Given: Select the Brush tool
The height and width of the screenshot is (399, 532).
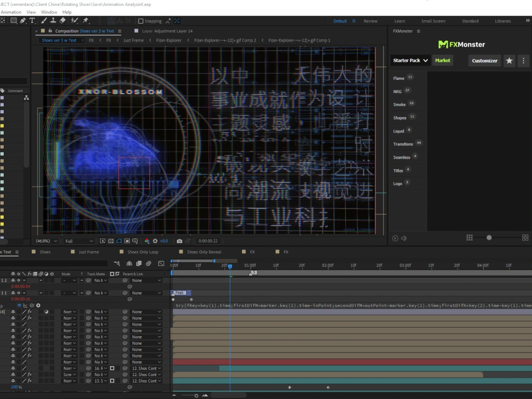Looking at the screenshot, I should pyautogui.click(x=44, y=20).
